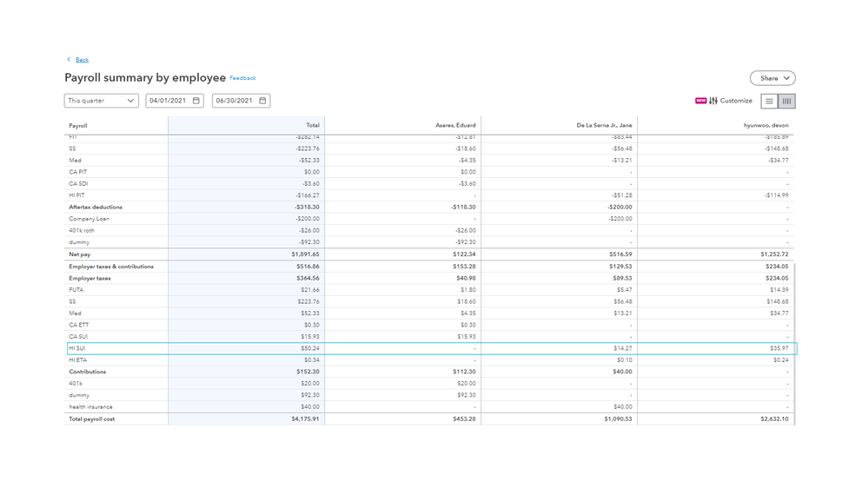
Task: Open the end date calendar picker icon
Action: (x=262, y=101)
